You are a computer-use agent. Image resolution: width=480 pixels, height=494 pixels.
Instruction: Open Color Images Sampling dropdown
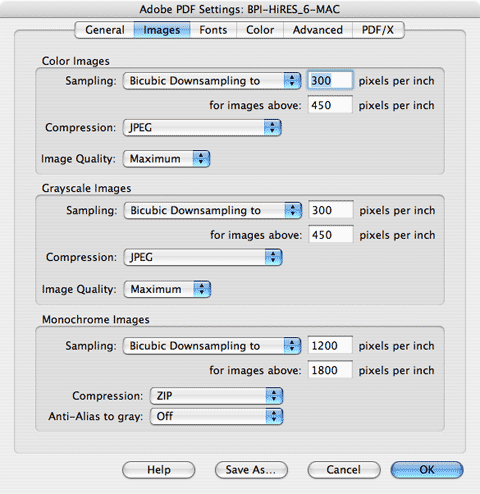(x=212, y=81)
